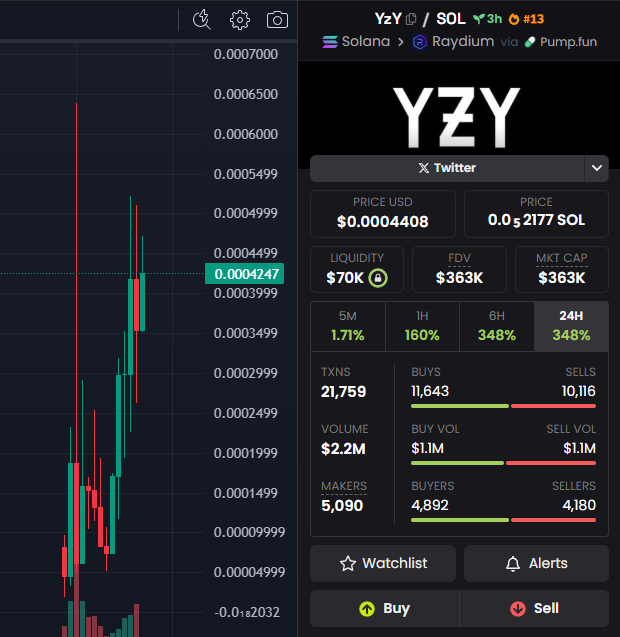Copy the YzY token address icon
Screen dimensions: 620x637
411,19
